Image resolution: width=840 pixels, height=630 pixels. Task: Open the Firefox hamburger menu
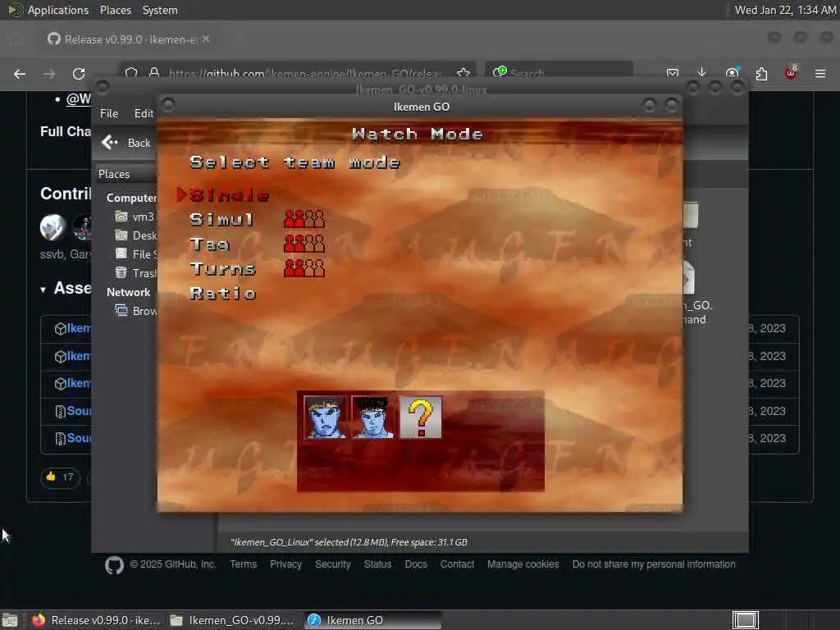click(820, 73)
